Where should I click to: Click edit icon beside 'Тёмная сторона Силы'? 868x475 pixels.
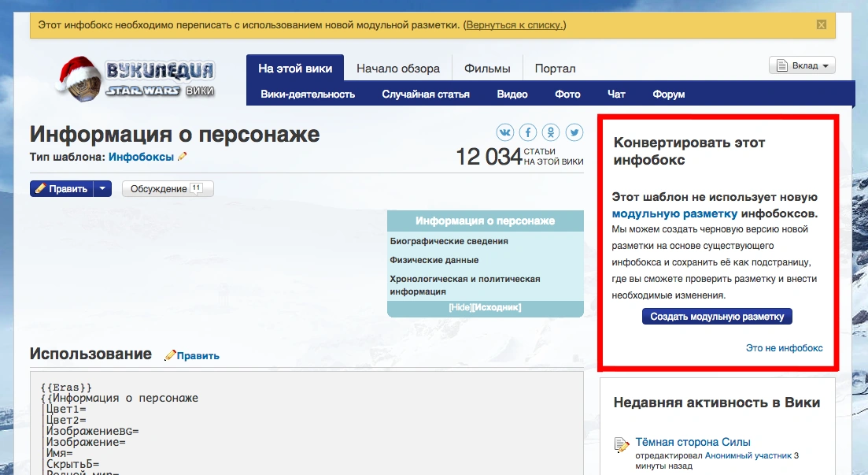click(x=622, y=444)
